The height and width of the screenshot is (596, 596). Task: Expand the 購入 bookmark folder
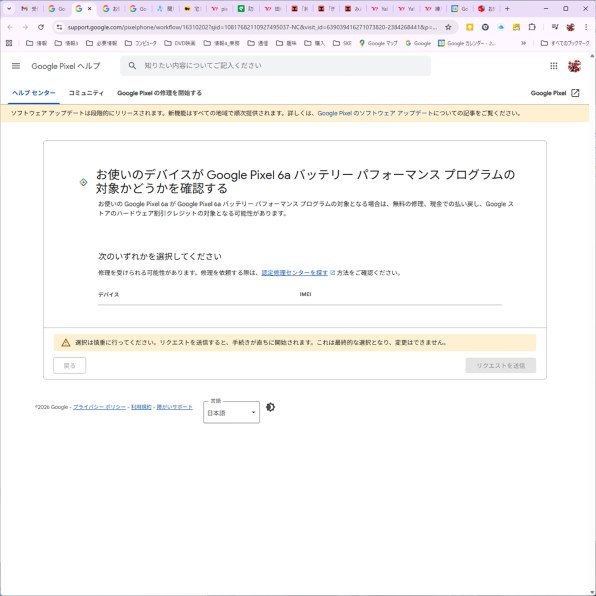coord(315,43)
